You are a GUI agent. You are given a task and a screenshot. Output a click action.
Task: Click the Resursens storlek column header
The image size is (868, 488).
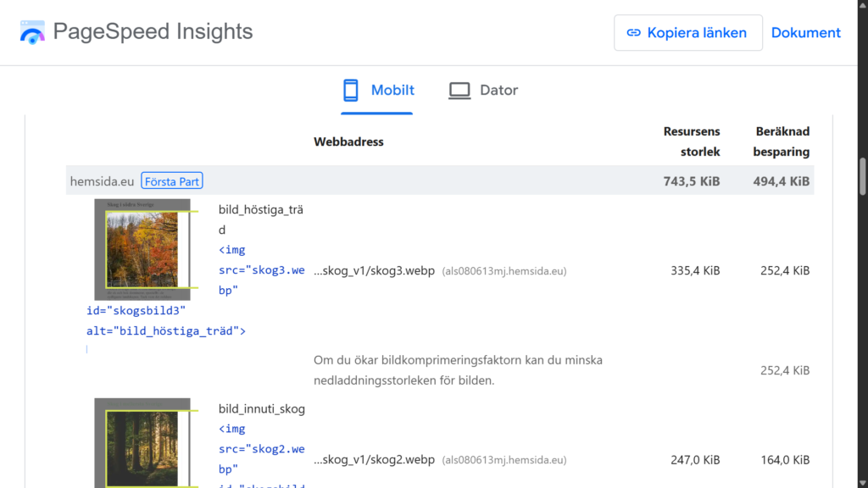691,141
